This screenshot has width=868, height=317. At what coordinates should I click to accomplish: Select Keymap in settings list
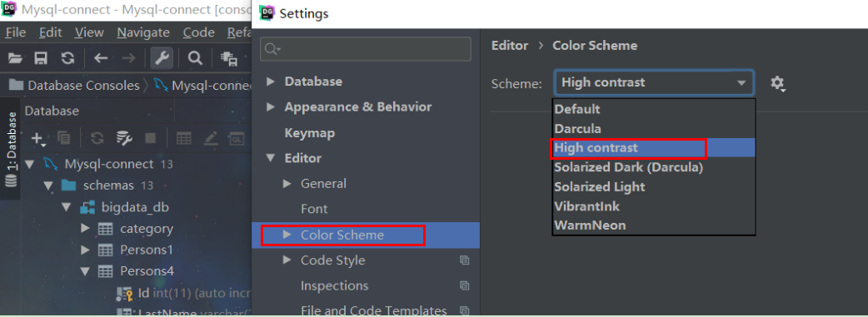[x=309, y=133]
